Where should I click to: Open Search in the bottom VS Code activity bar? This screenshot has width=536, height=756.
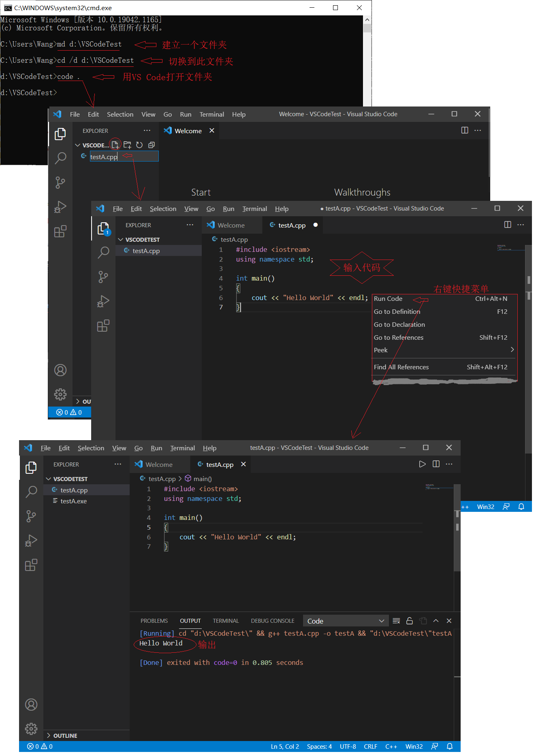point(31,492)
